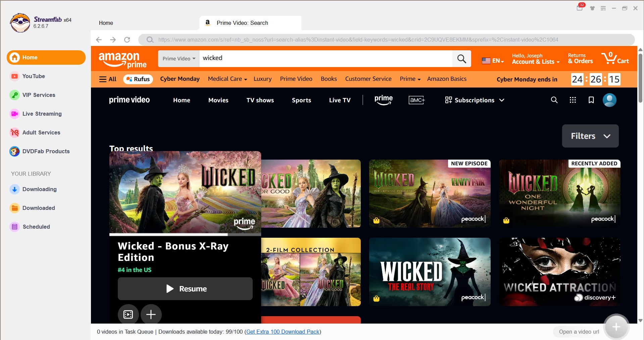This screenshot has width=644, height=340.
Task: Open the All departments menu
Action: tap(107, 79)
